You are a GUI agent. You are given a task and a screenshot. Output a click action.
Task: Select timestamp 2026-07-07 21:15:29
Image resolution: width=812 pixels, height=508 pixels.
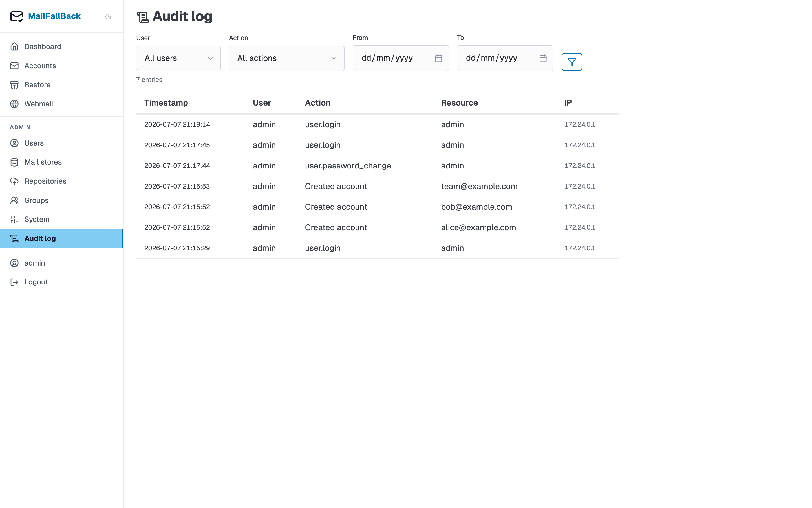(177, 248)
